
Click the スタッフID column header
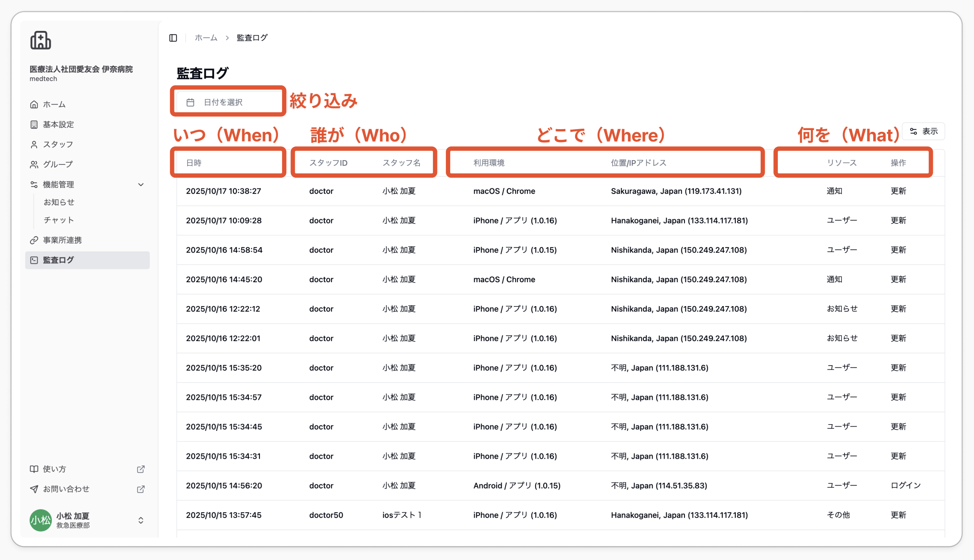tap(329, 163)
